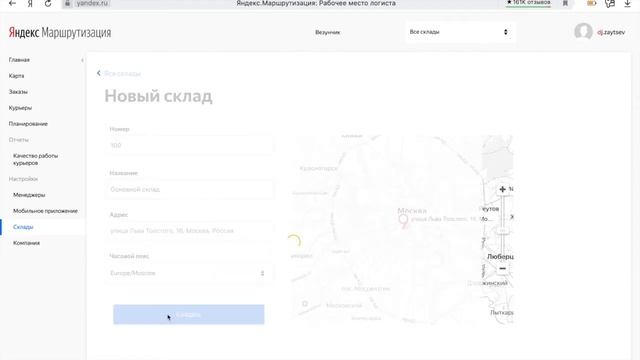Bookmark this page with bookmark icon

(565, 3)
